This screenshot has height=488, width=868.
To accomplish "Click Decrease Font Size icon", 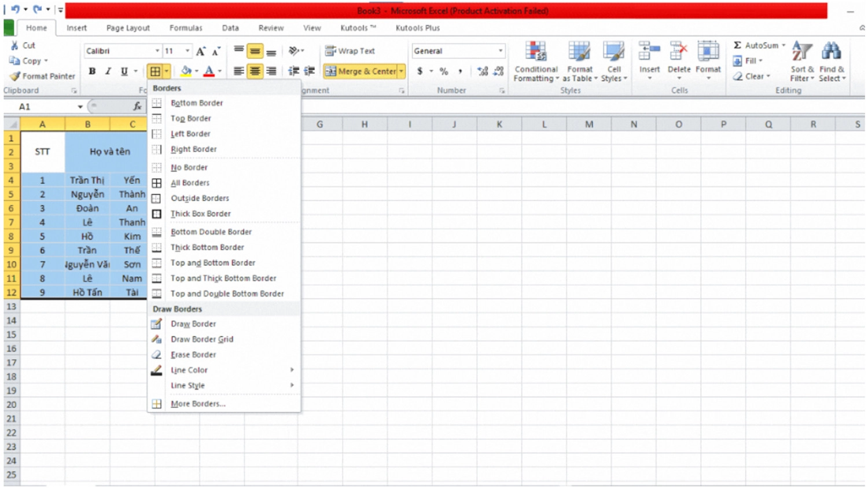I will (216, 51).
